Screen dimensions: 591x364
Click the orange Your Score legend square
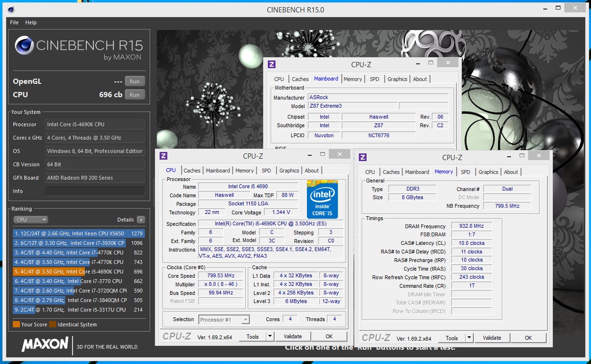(x=16, y=324)
